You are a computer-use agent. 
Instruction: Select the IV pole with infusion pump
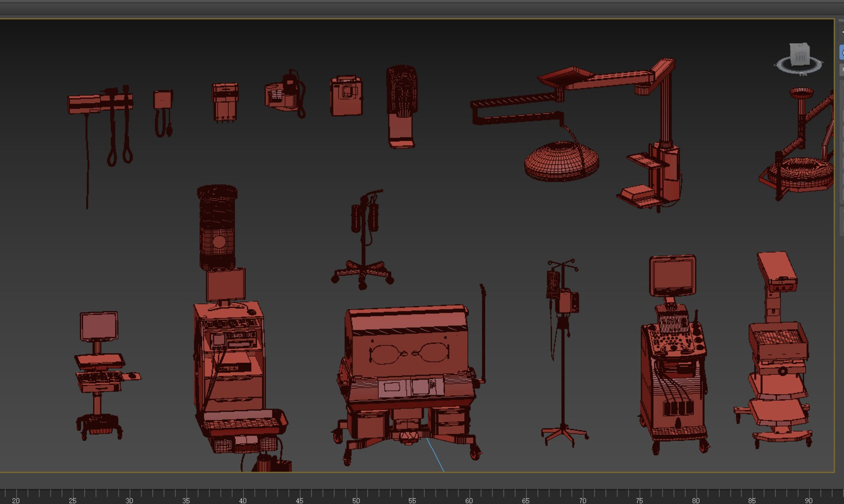pos(564,353)
